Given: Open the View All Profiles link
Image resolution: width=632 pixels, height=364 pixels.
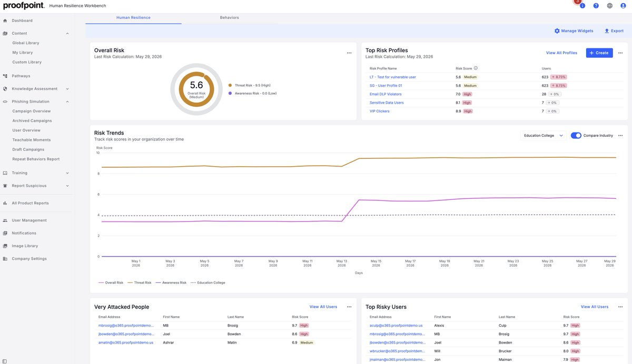Looking at the screenshot, I should (x=561, y=53).
